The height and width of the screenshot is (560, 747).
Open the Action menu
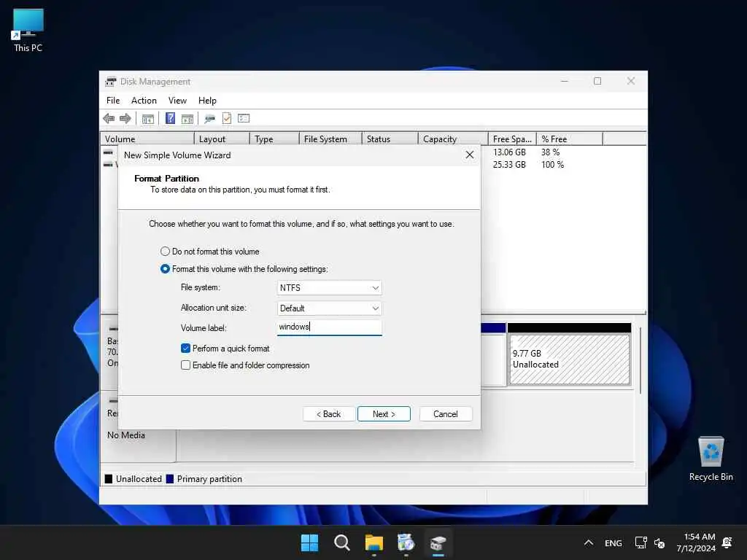coord(144,101)
